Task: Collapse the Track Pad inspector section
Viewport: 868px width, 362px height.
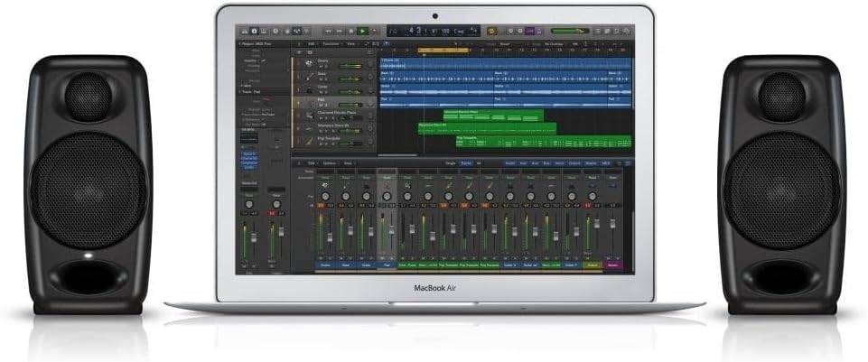Action: 239,92
